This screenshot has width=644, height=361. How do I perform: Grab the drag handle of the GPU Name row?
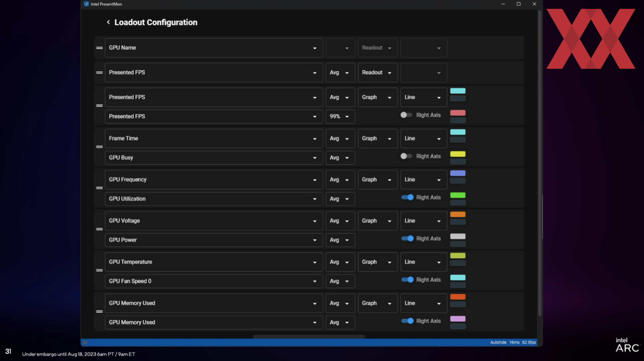(x=99, y=48)
